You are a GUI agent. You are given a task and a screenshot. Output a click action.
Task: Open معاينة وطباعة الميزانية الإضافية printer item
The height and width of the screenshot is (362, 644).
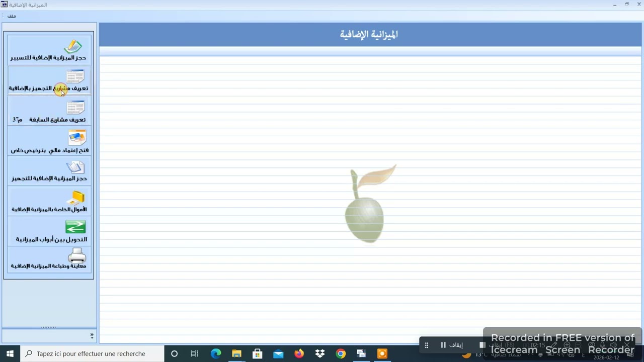49,259
